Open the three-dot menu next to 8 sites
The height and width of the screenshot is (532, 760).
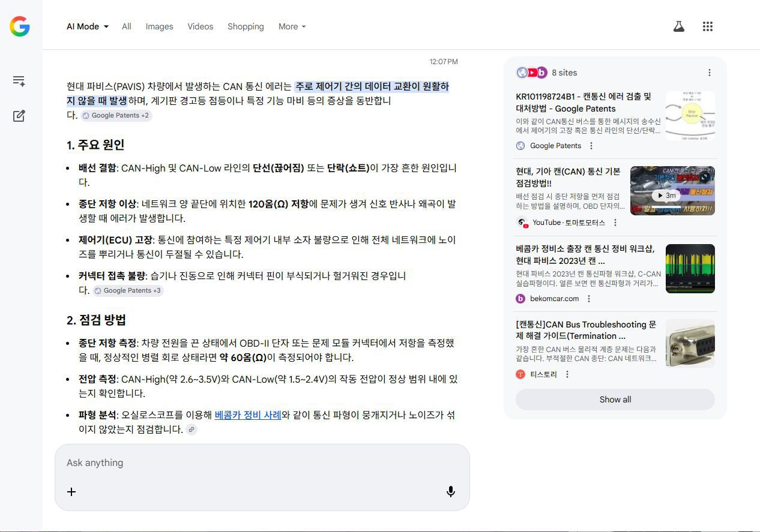pos(710,73)
